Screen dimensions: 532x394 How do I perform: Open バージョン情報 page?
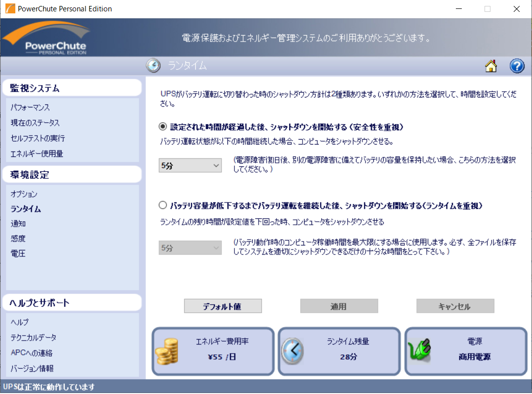[32, 368]
